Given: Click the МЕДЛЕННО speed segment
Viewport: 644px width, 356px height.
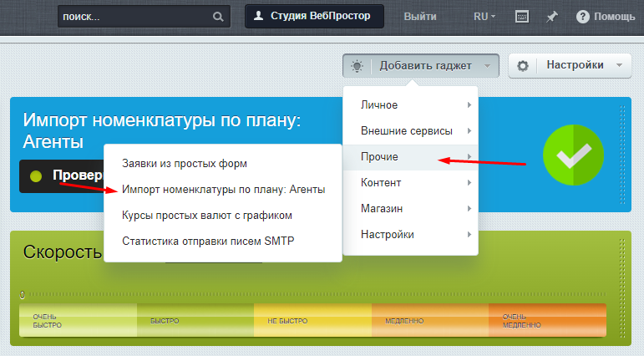Looking at the screenshot, I should click(430, 320).
